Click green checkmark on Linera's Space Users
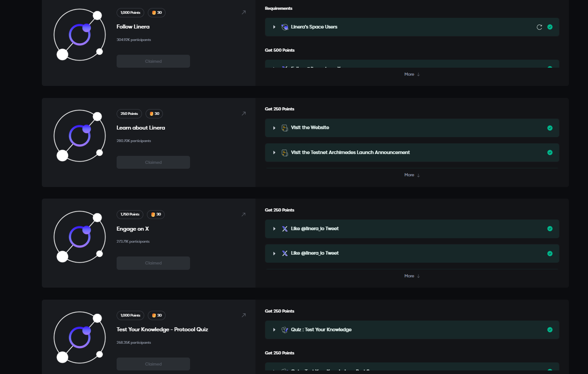 pyautogui.click(x=550, y=27)
